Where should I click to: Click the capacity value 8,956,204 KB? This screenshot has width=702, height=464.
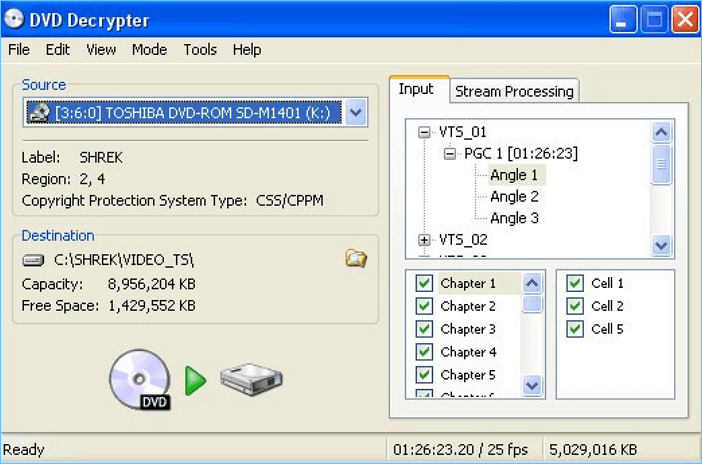pyautogui.click(x=151, y=284)
